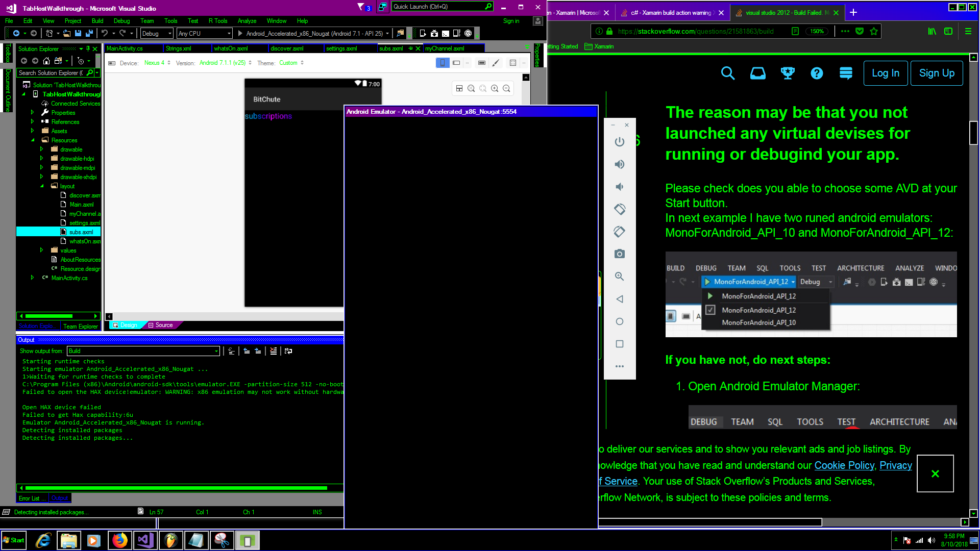Open Android Device Monitor toolbar icon
The width and height of the screenshot is (980, 551).
(468, 33)
